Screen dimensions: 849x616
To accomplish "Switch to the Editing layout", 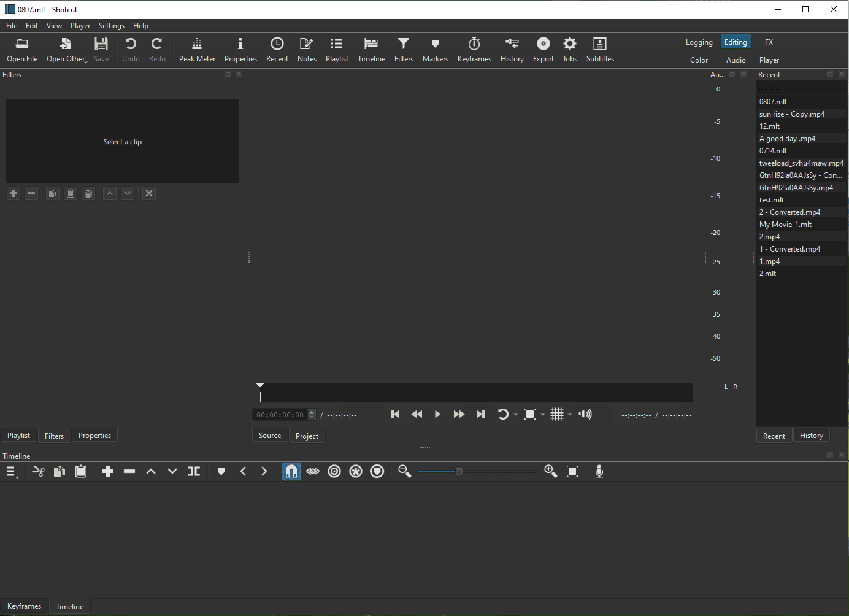I will [736, 42].
